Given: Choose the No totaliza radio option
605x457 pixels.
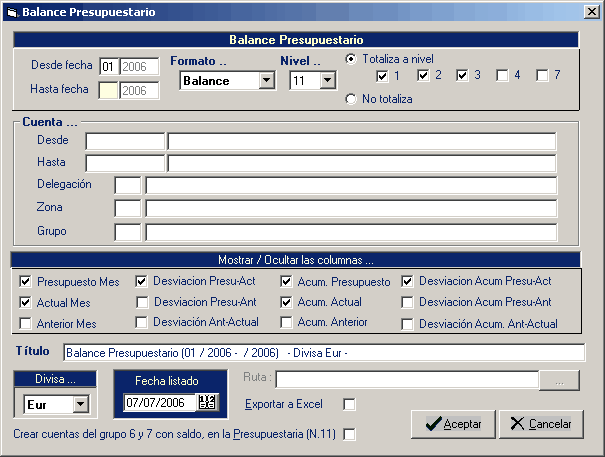Looking at the screenshot, I should (x=351, y=99).
